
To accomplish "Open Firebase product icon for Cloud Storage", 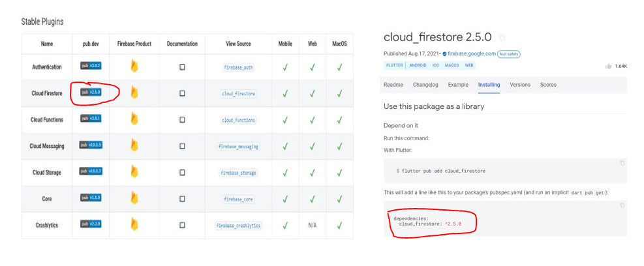I will pos(134,171).
